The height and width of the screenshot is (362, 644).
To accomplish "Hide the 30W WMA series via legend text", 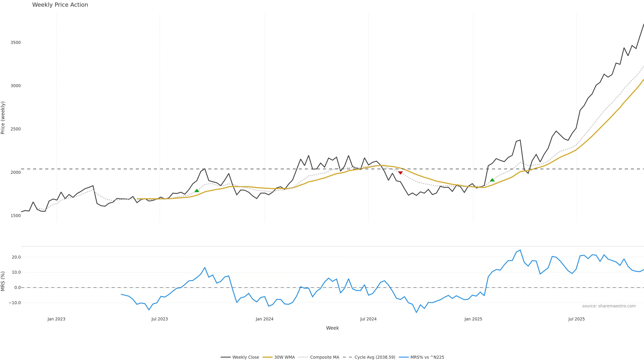I will point(284,357).
